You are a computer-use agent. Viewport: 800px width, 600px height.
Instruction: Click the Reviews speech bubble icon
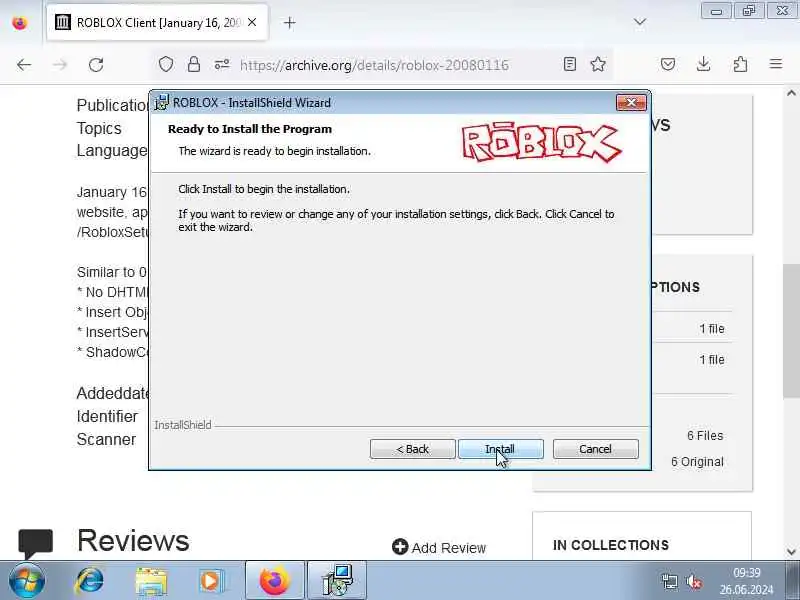(x=35, y=543)
